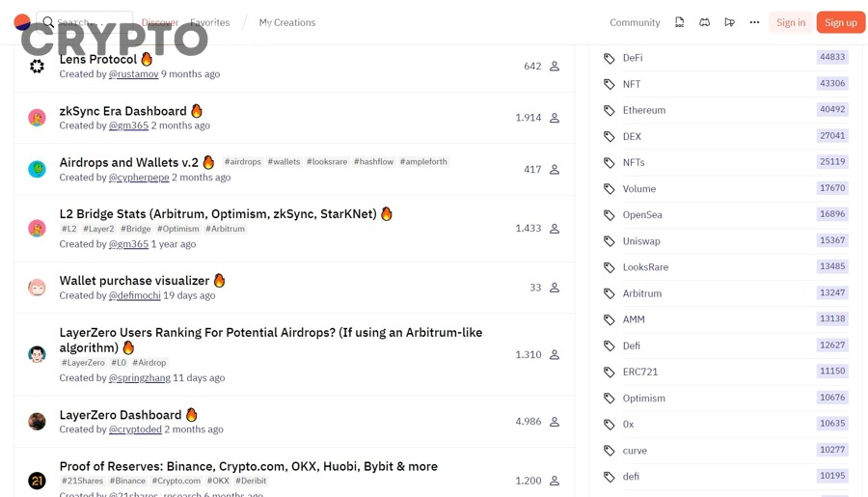Open the LayerZero Dashboard entry
This screenshot has width=868, height=497.
pos(121,414)
